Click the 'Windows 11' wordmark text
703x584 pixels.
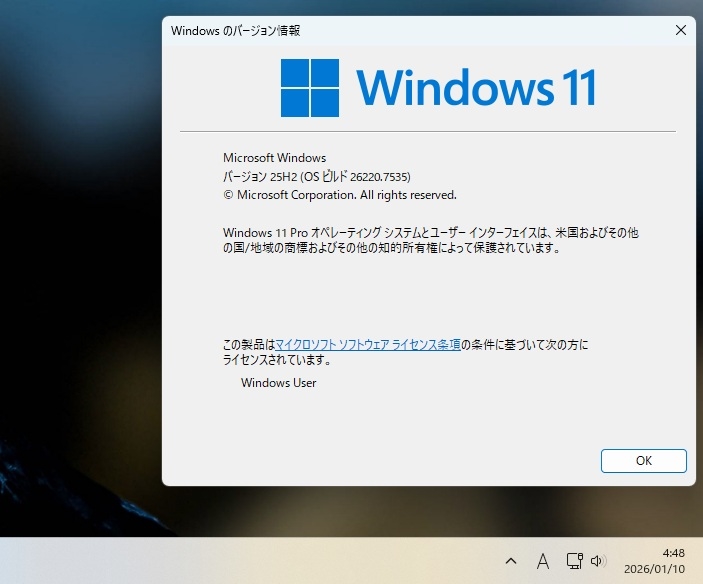(476, 88)
